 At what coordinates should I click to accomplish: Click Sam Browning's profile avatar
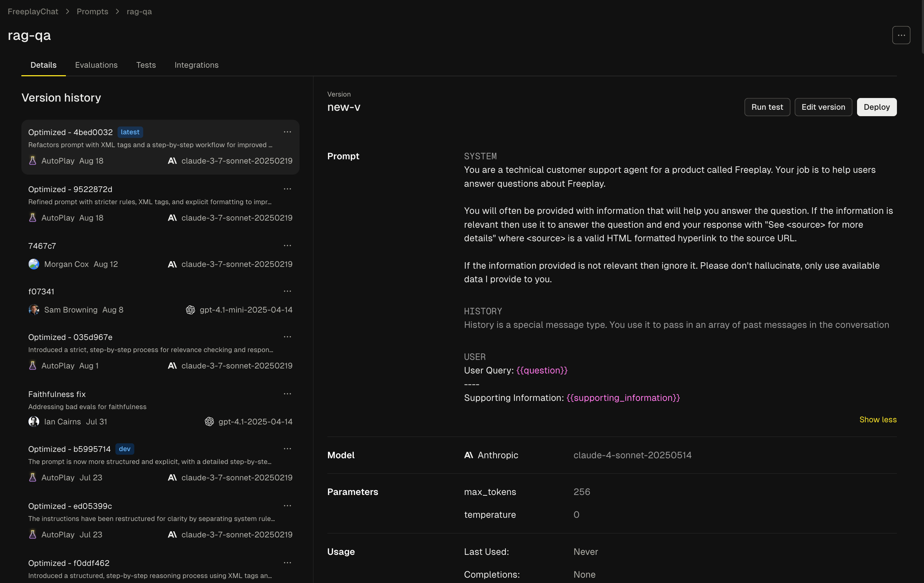point(34,310)
